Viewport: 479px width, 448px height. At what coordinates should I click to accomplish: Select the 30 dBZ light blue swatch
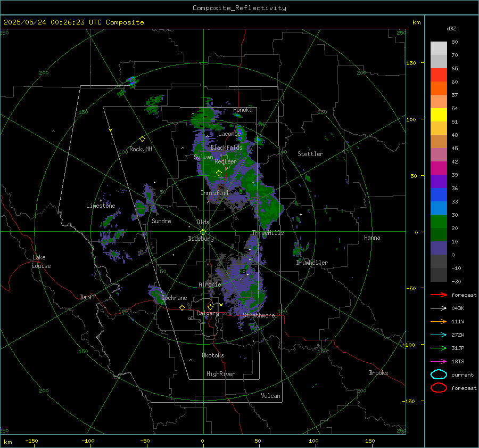point(439,208)
